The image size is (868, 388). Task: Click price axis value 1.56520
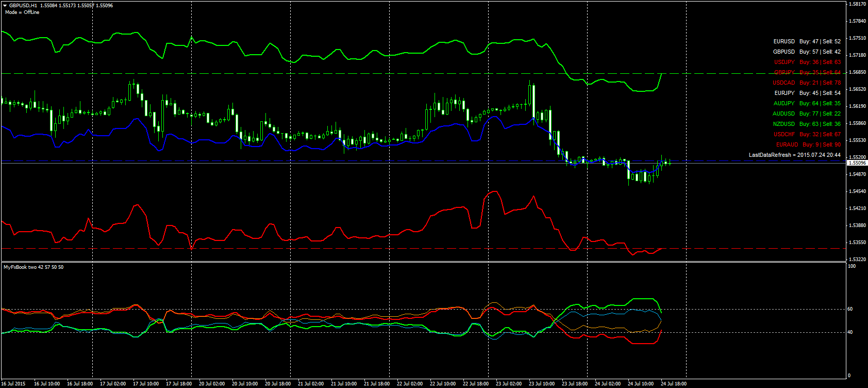(857, 89)
